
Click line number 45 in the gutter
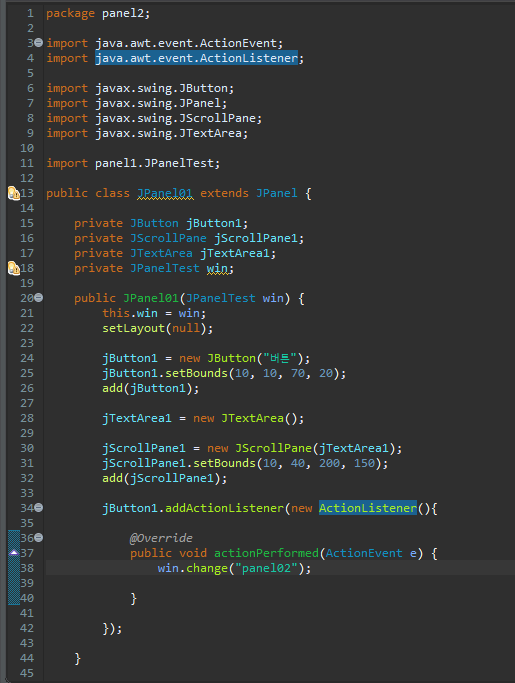(x=27, y=673)
